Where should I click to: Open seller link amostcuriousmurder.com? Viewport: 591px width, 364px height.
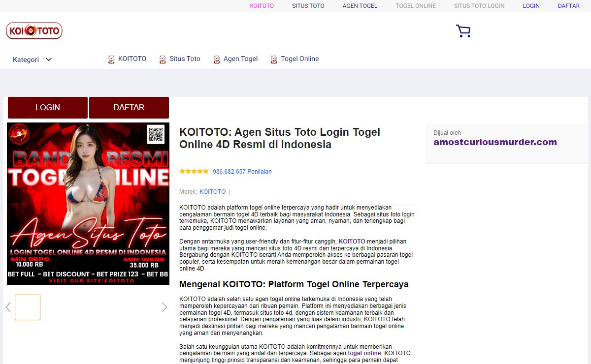[495, 142]
